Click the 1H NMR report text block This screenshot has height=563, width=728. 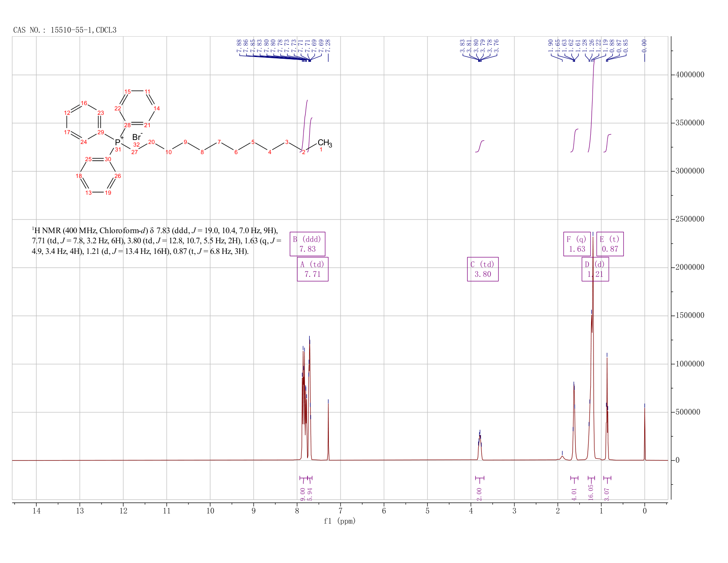(x=156, y=241)
